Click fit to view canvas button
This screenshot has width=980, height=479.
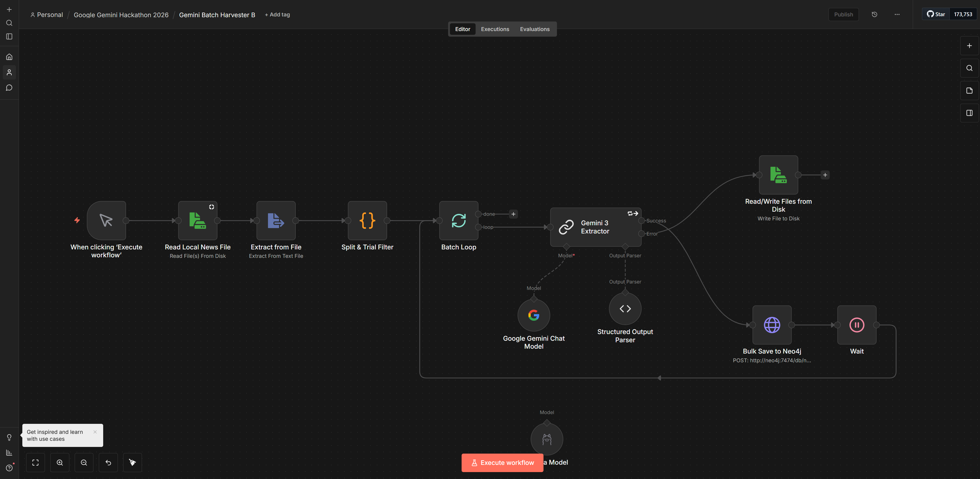click(x=35, y=463)
